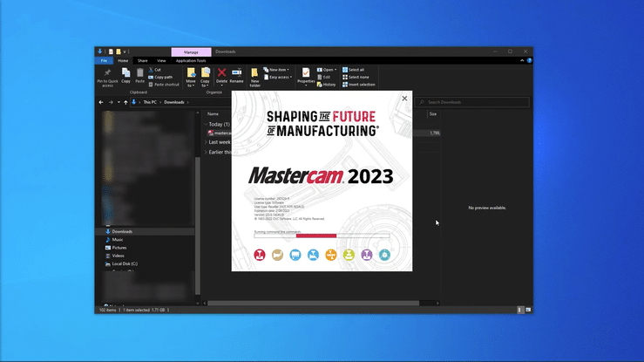Click the Copy path command

coord(160,78)
